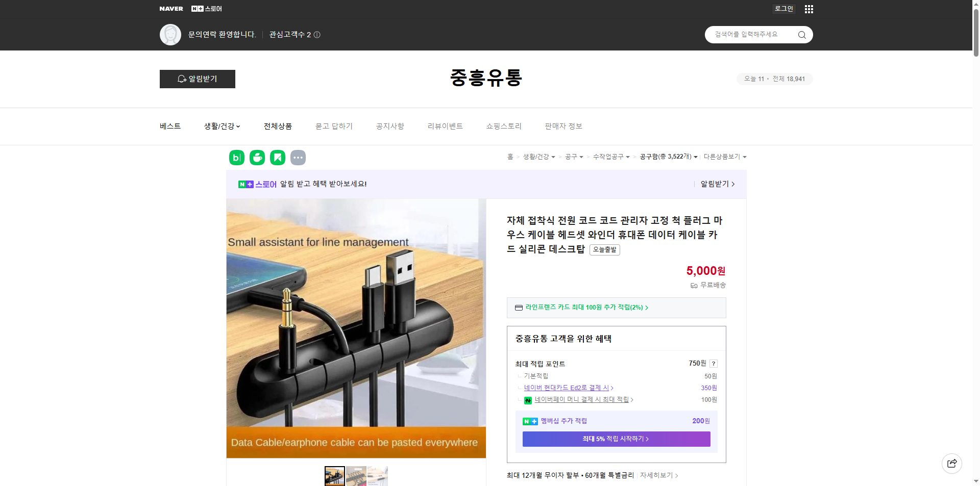
Task: Open the 네이버 현대카드 Ed2 payment link
Action: [567, 388]
